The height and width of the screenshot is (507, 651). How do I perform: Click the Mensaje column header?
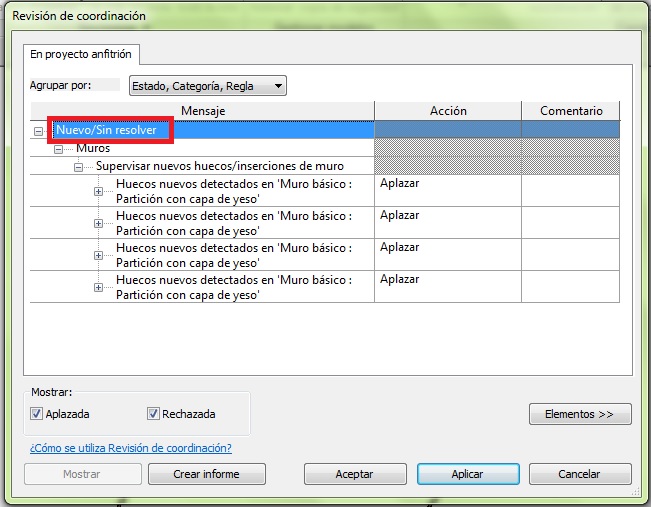[203, 111]
